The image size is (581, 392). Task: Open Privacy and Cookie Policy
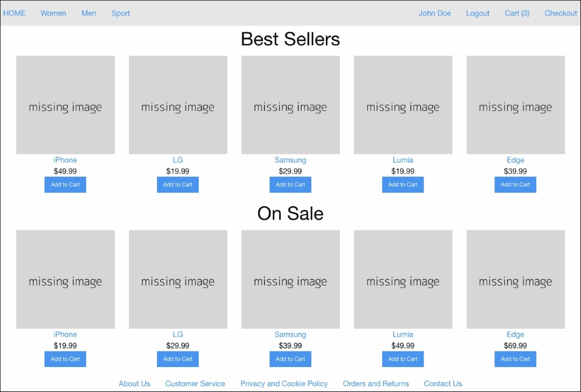284,384
